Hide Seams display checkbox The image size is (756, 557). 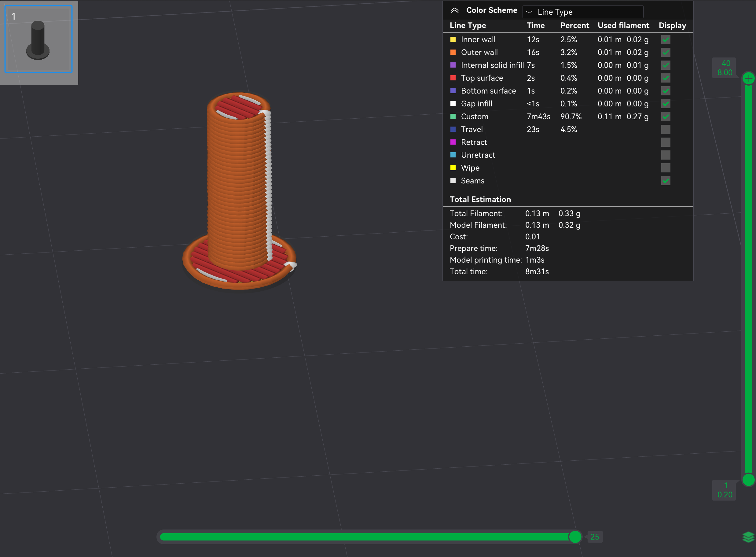[x=665, y=180]
